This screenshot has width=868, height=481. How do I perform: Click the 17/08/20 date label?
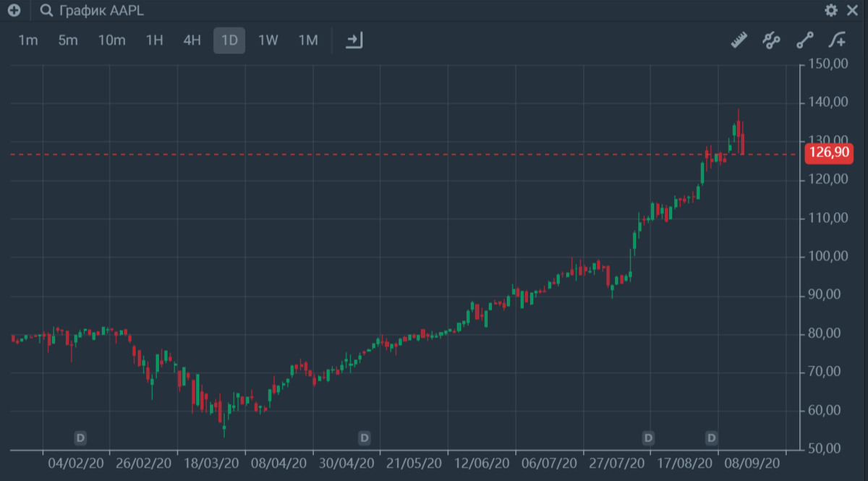(x=684, y=462)
